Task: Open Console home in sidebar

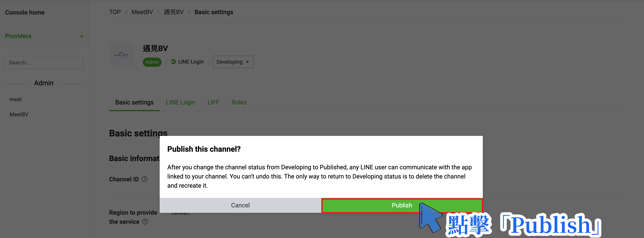Action: click(x=25, y=12)
